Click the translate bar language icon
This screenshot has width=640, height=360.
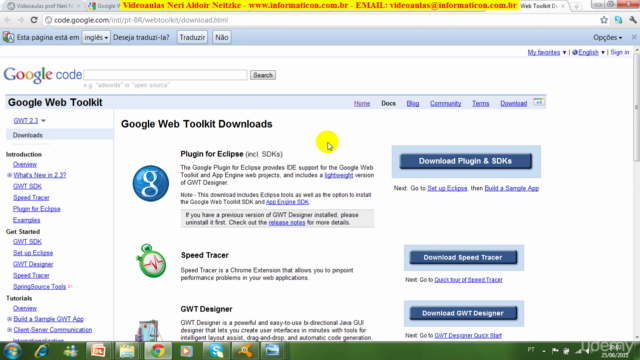point(8,37)
